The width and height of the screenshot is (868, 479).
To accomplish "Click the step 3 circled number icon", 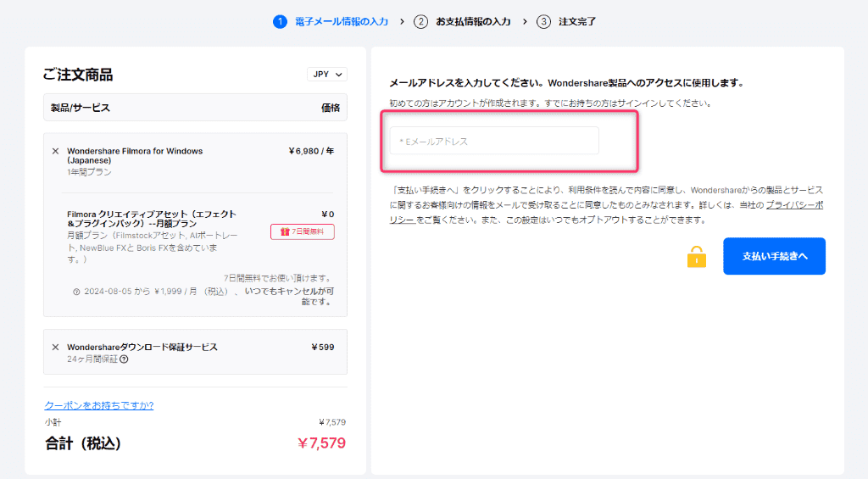I will (x=543, y=21).
